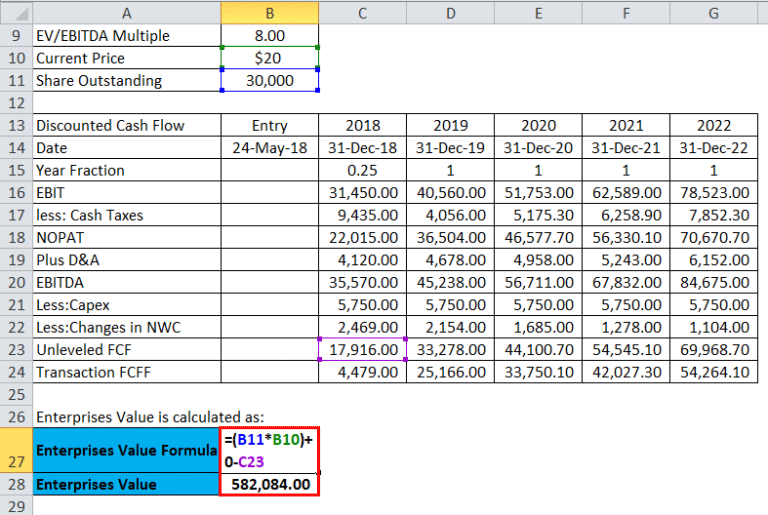Click the Entry date cell 24-May-18
Screen dimensions: 768x515
[x=269, y=148]
